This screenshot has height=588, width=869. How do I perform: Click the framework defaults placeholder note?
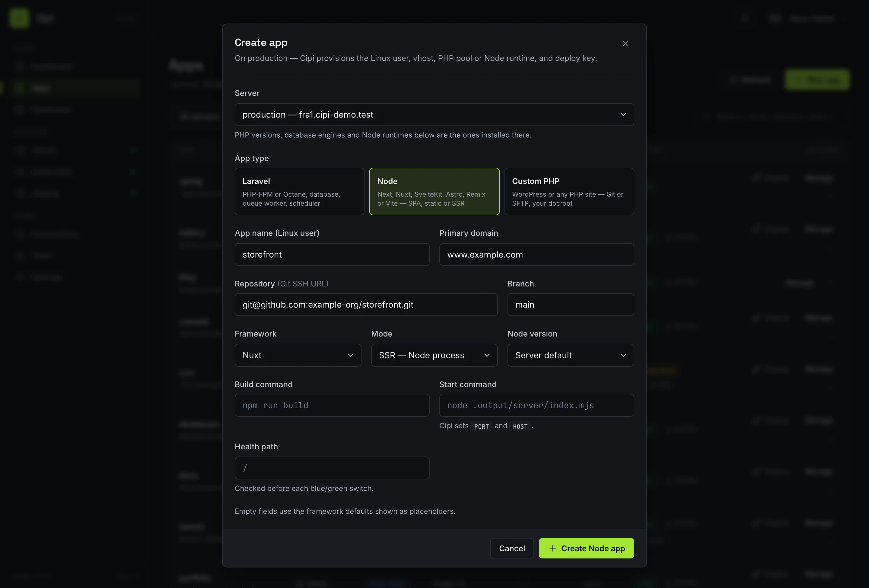pyautogui.click(x=345, y=511)
